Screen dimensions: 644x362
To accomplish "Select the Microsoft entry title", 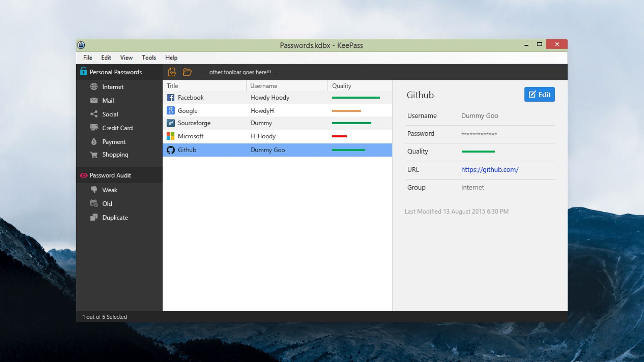I will [191, 136].
